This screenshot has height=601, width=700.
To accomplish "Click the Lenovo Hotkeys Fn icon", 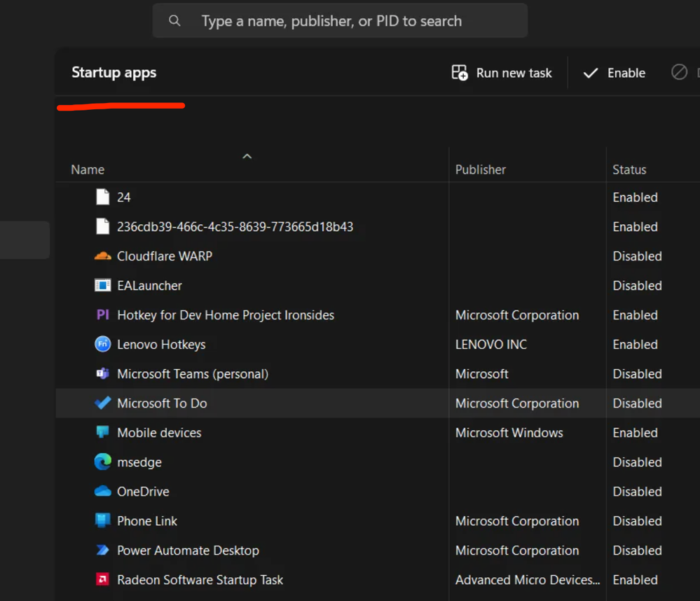I will 102,344.
